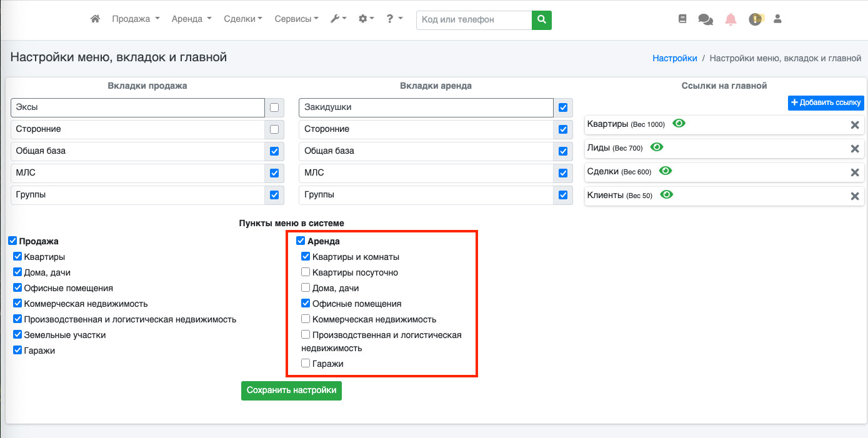Open the chat messages icon

tap(706, 19)
